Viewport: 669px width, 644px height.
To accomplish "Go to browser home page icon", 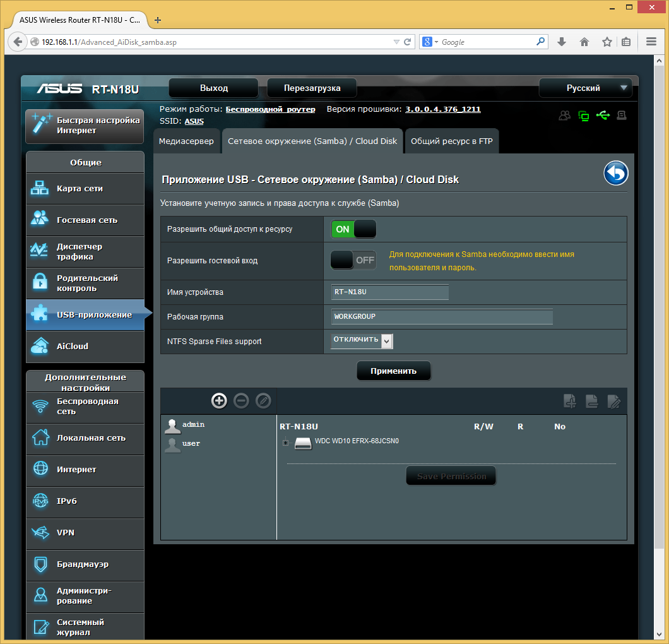I will click(584, 42).
